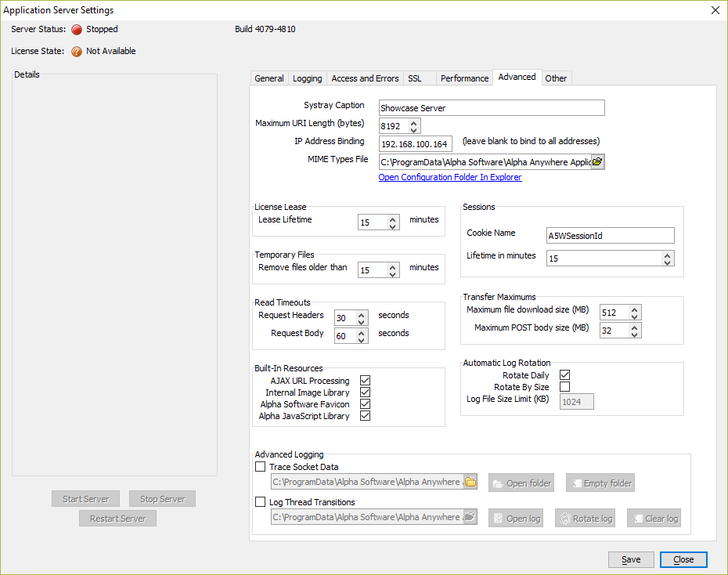Viewport: 728px width, 575px height.
Task: Open the Other tab
Action: pos(556,78)
